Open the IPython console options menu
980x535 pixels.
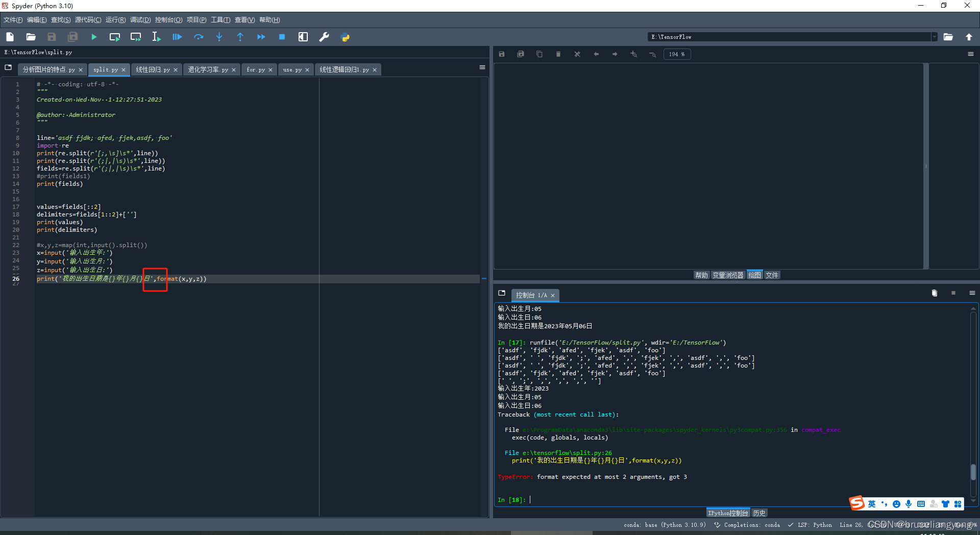972,293
